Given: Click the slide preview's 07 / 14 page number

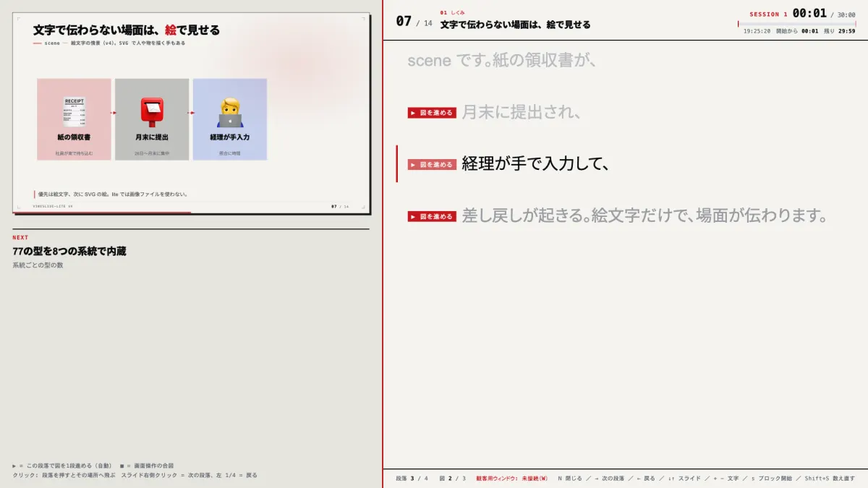Looking at the screenshot, I should click(340, 206).
